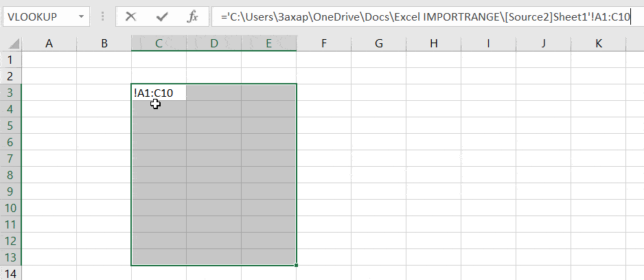
Task: Click the Enter checkmark formula icon
Action: pyautogui.click(x=162, y=16)
